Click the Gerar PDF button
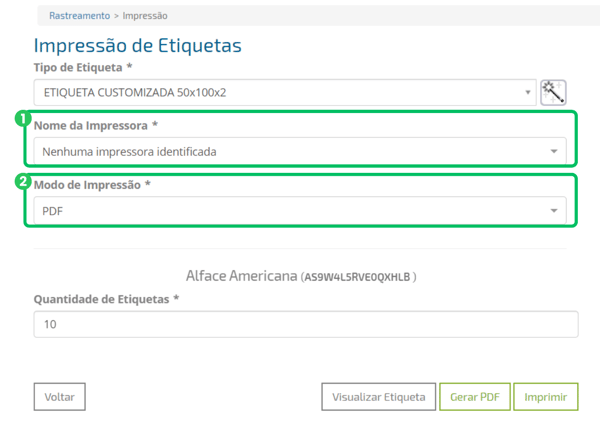Image resolution: width=600 pixels, height=422 pixels. click(x=475, y=397)
